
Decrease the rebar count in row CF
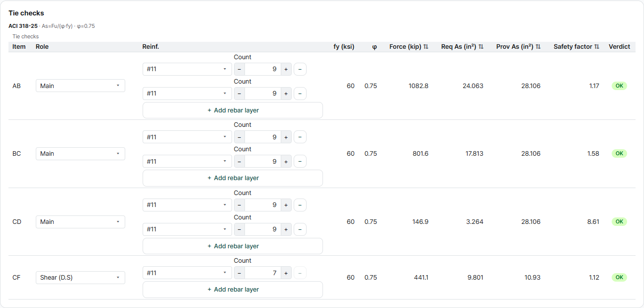[x=240, y=273]
